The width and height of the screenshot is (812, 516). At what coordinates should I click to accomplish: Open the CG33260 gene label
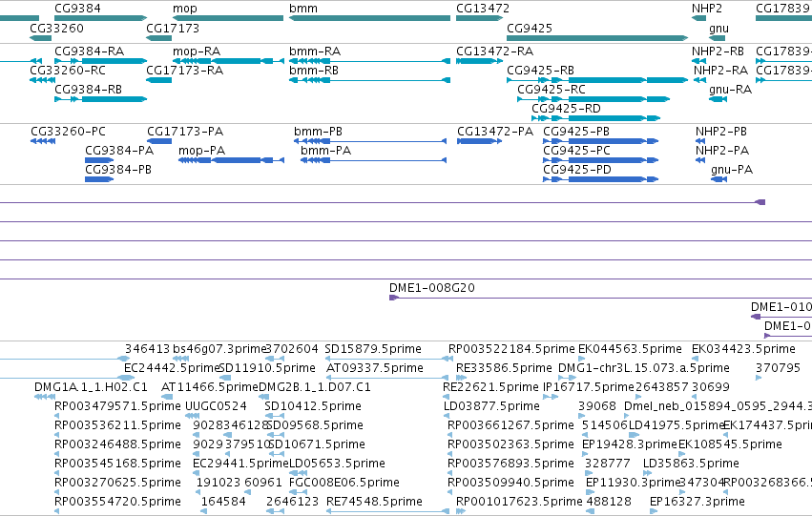point(56,28)
